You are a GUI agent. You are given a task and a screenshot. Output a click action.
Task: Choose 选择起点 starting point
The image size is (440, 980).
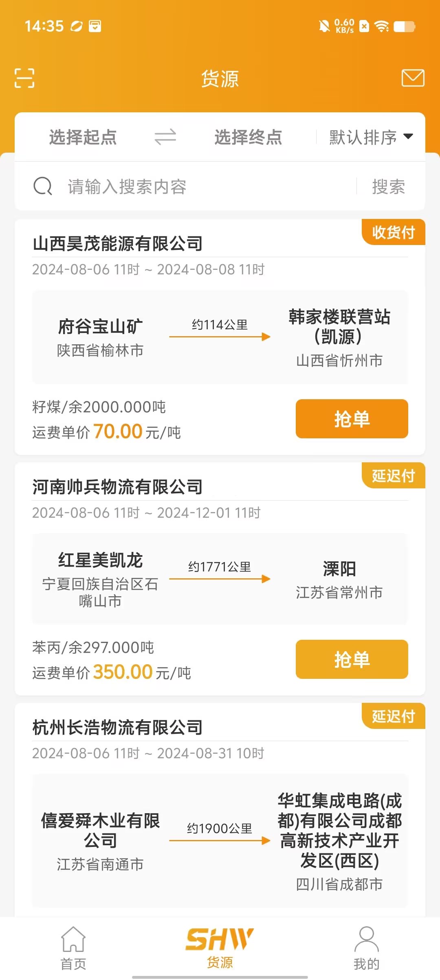[x=83, y=137]
